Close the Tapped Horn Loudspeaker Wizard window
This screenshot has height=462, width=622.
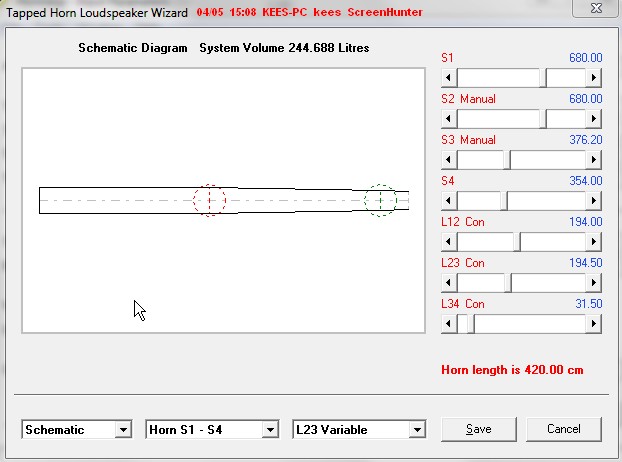[596, 8]
